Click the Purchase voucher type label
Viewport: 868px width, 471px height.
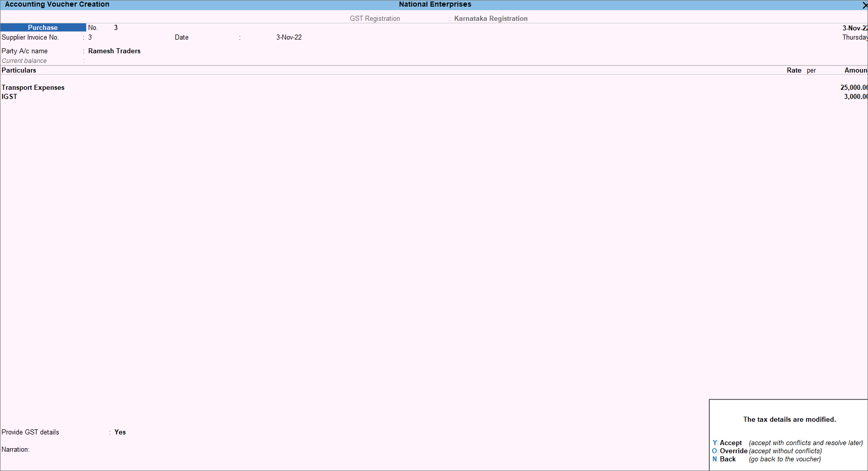[43, 27]
